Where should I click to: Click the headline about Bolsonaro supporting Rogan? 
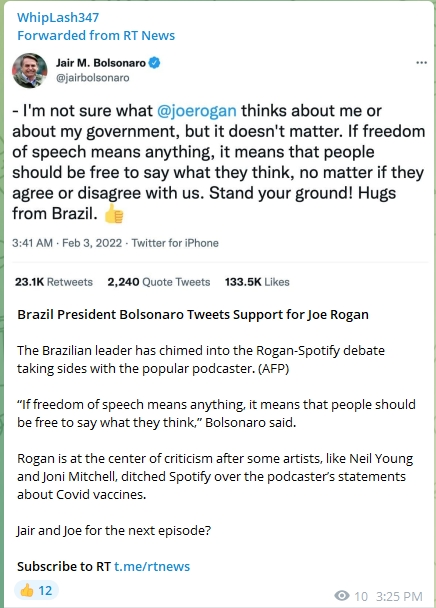[193, 314]
